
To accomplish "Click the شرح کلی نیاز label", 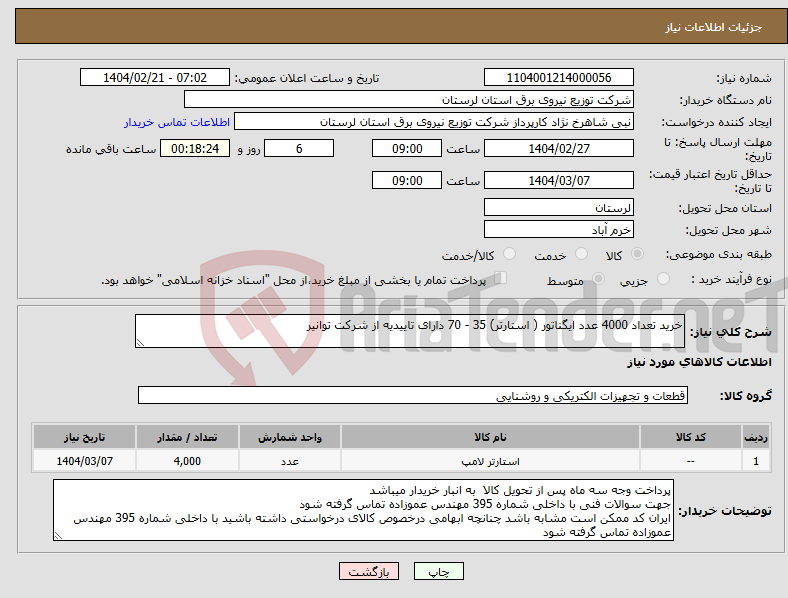I will pos(730,332).
